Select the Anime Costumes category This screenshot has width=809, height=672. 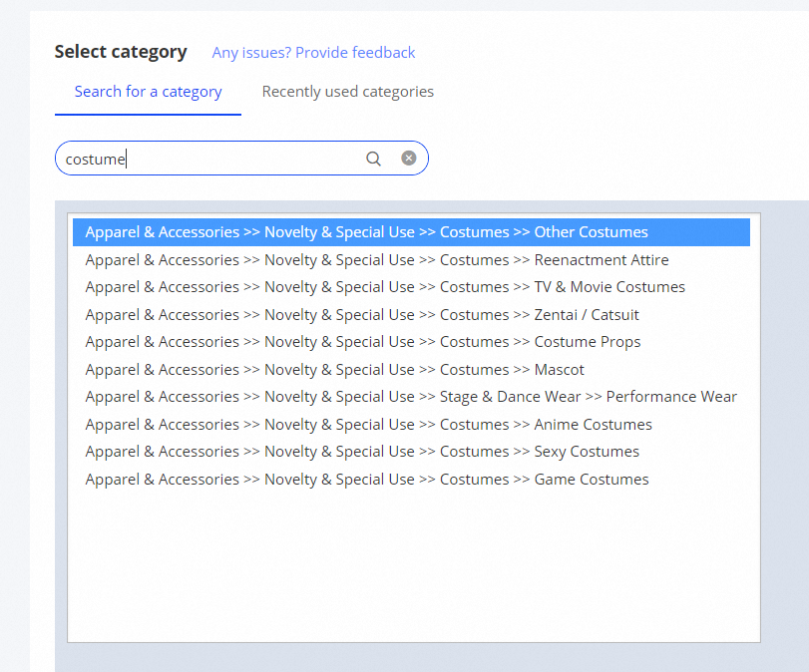pyautogui.click(x=368, y=425)
